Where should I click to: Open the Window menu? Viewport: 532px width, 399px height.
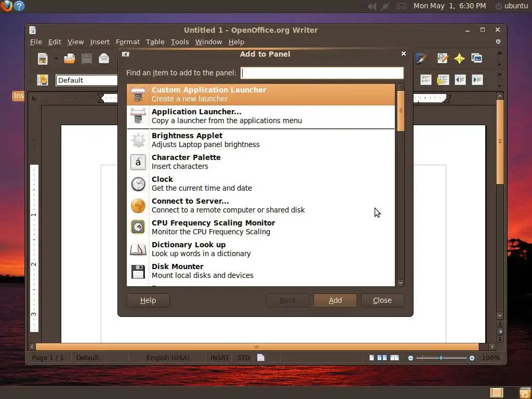pyautogui.click(x=208, y=42)
